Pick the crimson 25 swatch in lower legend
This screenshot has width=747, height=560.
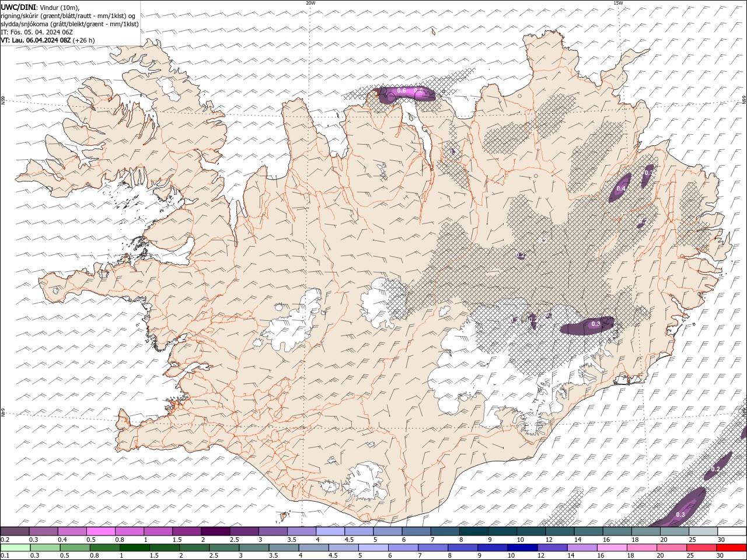701,547
